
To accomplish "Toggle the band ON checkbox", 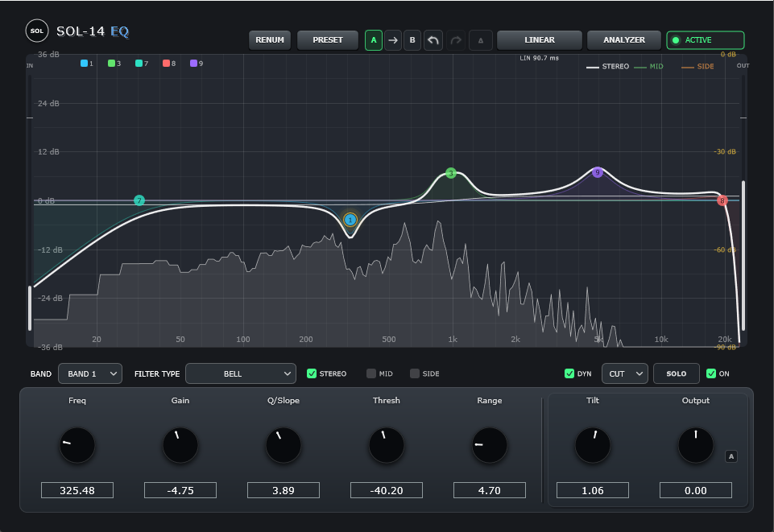I will tap(711, 373).
